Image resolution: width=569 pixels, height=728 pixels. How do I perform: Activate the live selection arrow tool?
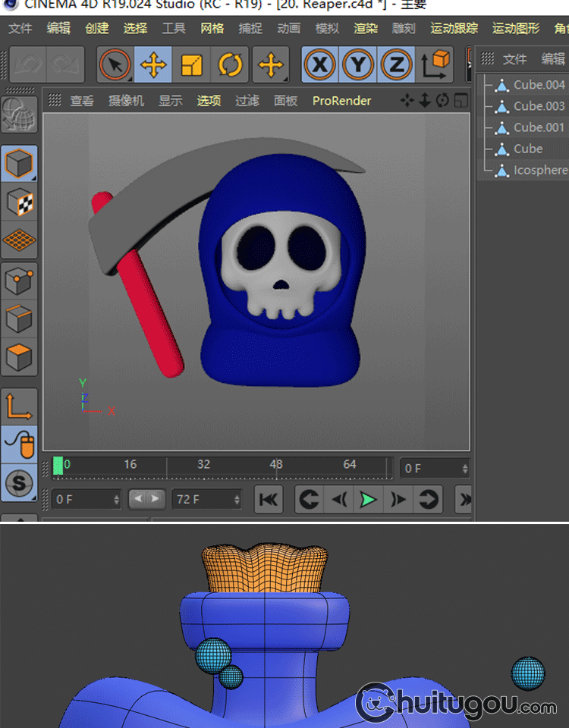115,65
